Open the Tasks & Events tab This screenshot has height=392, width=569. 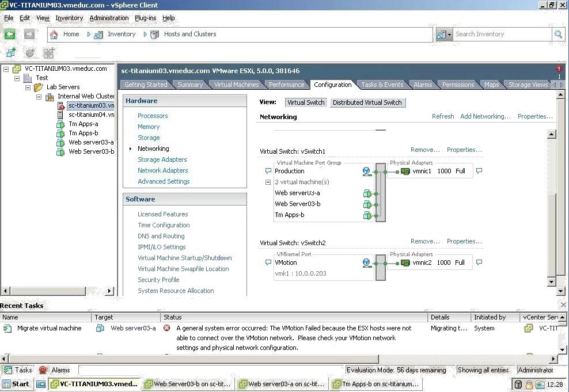382,85
